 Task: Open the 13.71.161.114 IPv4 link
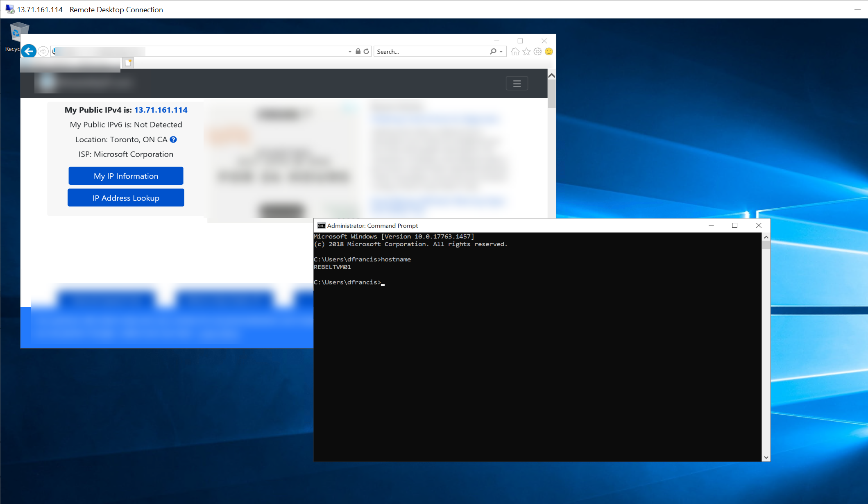pyautogui.click(x=161, y=110)
